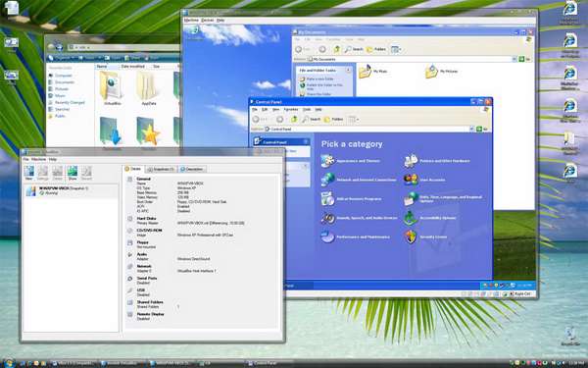This screenshot has width=588, height=368.
Task: Click the Back button in Vista Explorer
Action: point(51,47)
